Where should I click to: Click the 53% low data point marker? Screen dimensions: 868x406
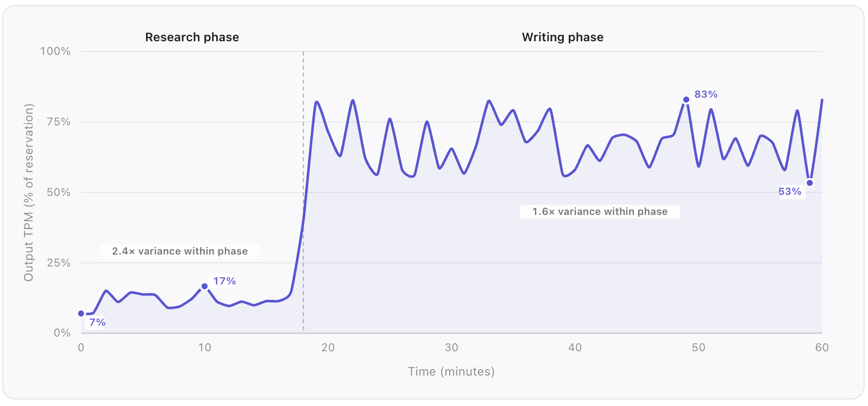[809, 183]
